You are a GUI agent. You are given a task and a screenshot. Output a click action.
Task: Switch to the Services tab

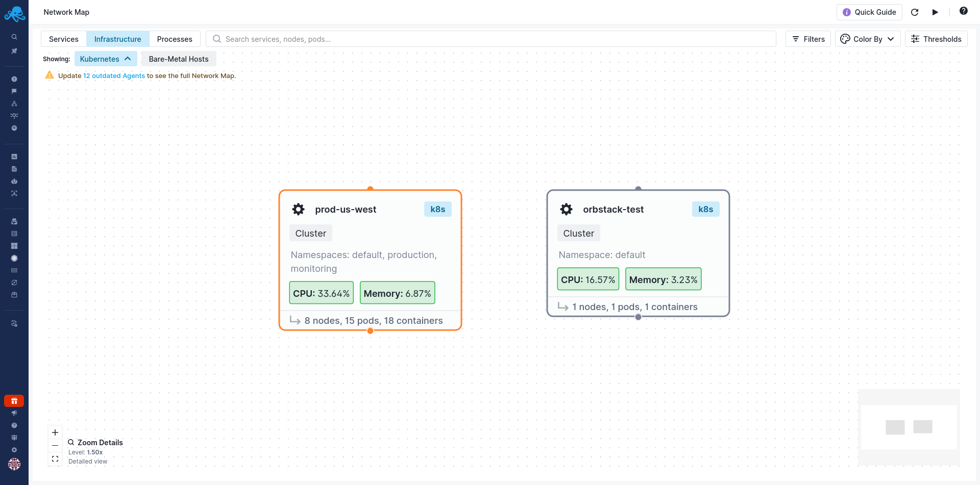coord(63,39)
